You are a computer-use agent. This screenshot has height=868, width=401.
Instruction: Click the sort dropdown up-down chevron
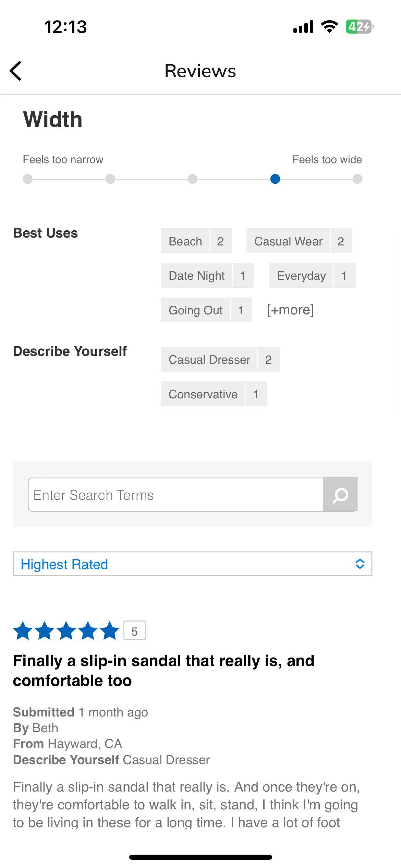point(360,564)
